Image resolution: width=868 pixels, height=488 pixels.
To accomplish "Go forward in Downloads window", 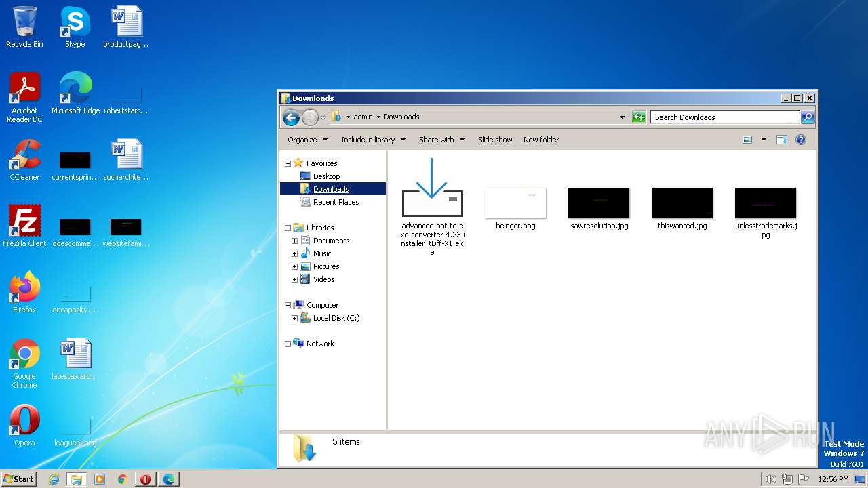I will tap(310, 117).
